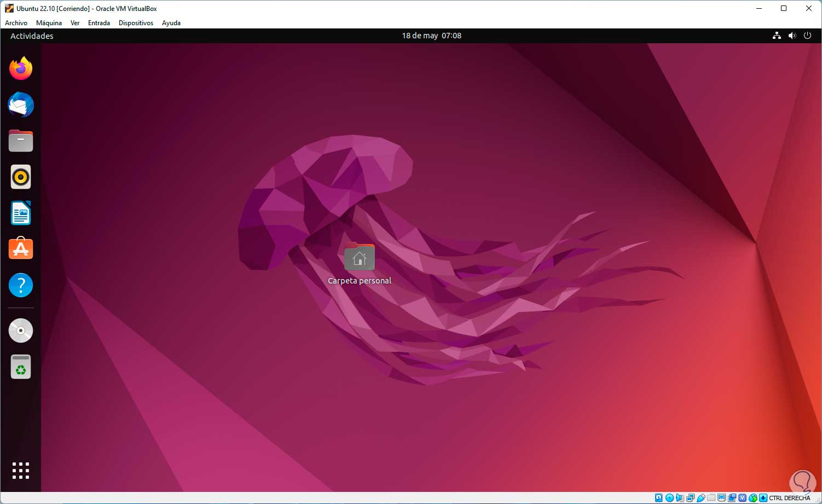The image size is (822, 504).
Task: Open the Entrada menu
Action: [x=99, y=23]
